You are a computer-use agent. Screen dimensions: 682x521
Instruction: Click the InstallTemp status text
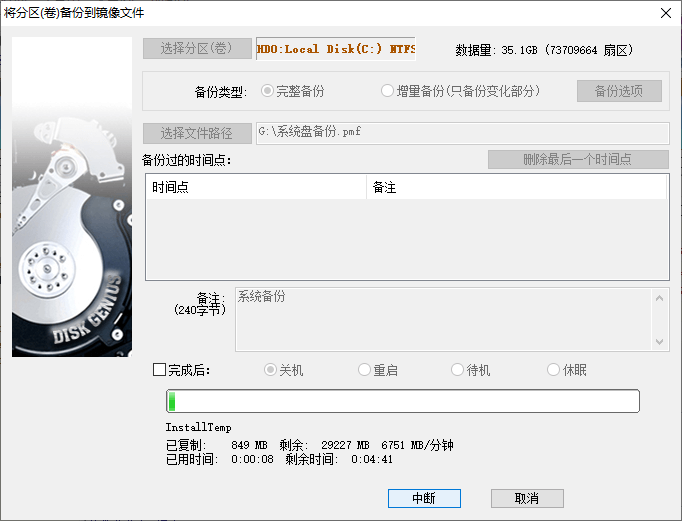(x=198, y=427)
